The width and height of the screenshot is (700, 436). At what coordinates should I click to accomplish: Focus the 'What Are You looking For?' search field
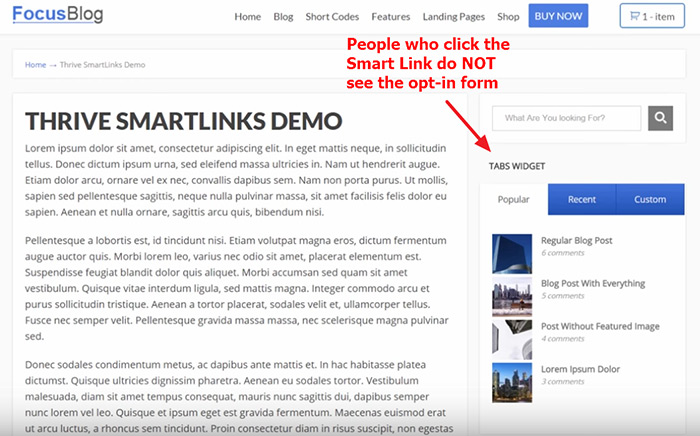pyautogui.click(x=566, y=119)
